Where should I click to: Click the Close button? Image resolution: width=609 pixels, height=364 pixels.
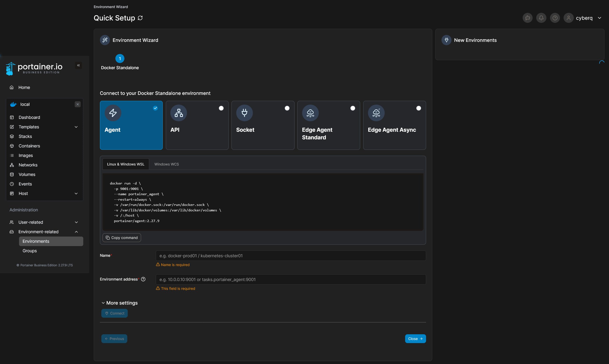(x=415, y=339)
